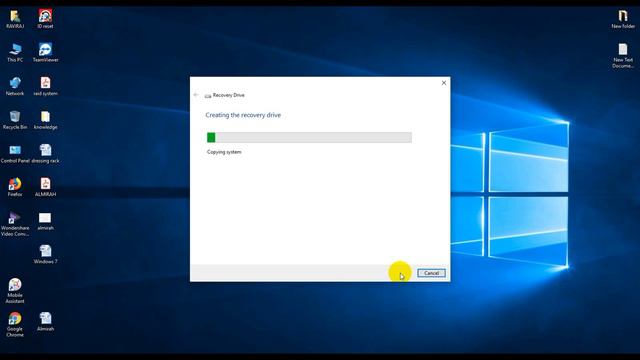Launch TeamViewer from the desktop

coord(45,53)
